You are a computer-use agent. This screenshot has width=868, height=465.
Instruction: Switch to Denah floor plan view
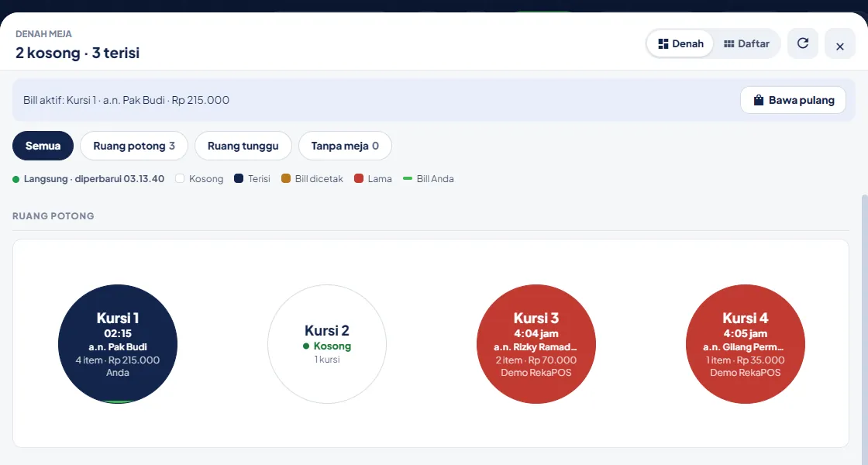click(680, 43)
